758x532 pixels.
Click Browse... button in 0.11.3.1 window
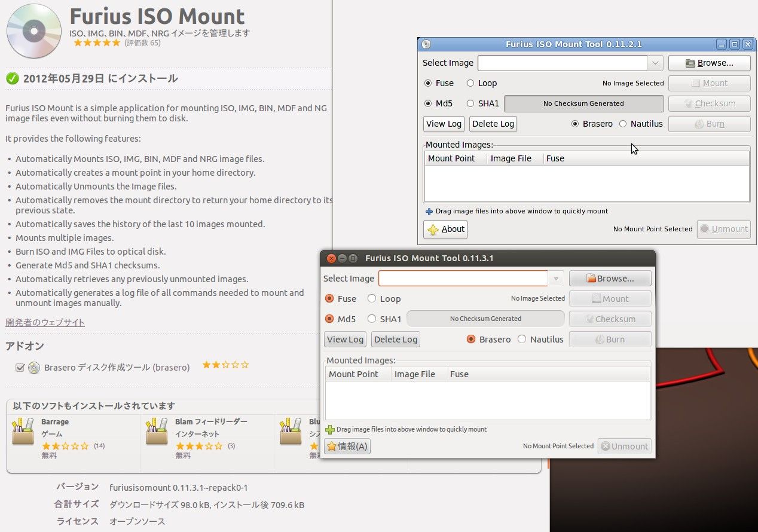pos(610,279)
